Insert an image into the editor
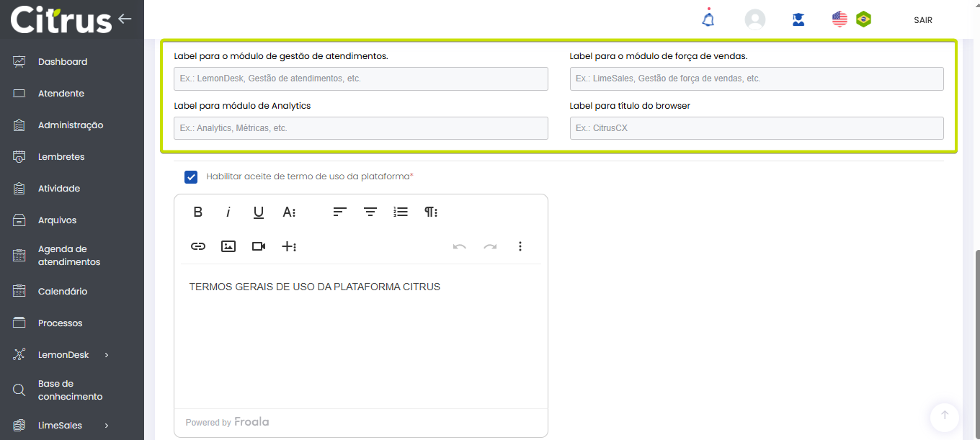This screenshot has height=440, width=980. pos(228,246)
